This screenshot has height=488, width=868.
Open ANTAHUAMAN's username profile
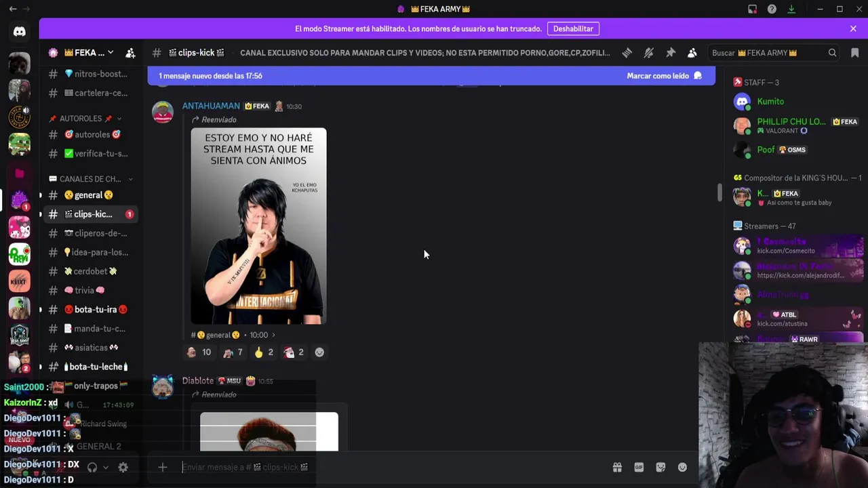point(211,106)
